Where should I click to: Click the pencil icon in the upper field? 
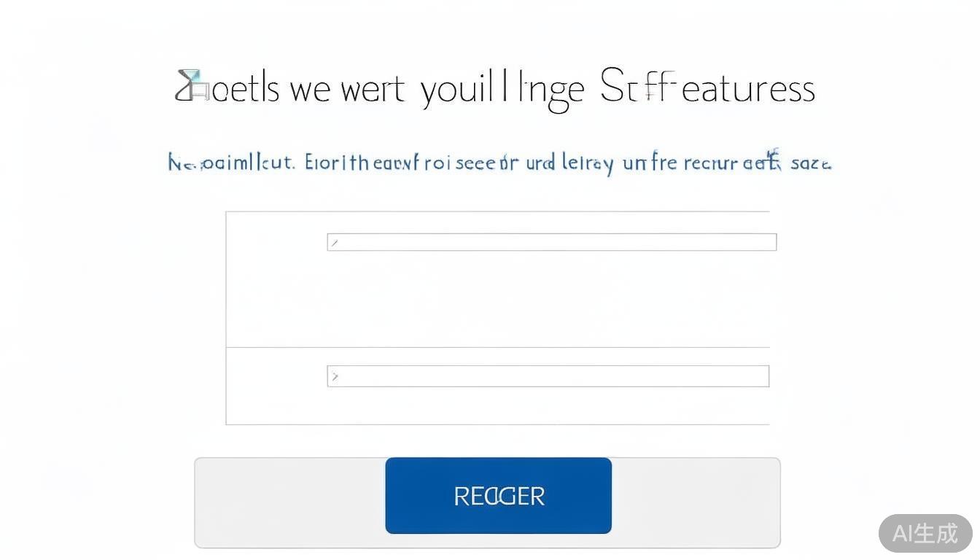334,243
